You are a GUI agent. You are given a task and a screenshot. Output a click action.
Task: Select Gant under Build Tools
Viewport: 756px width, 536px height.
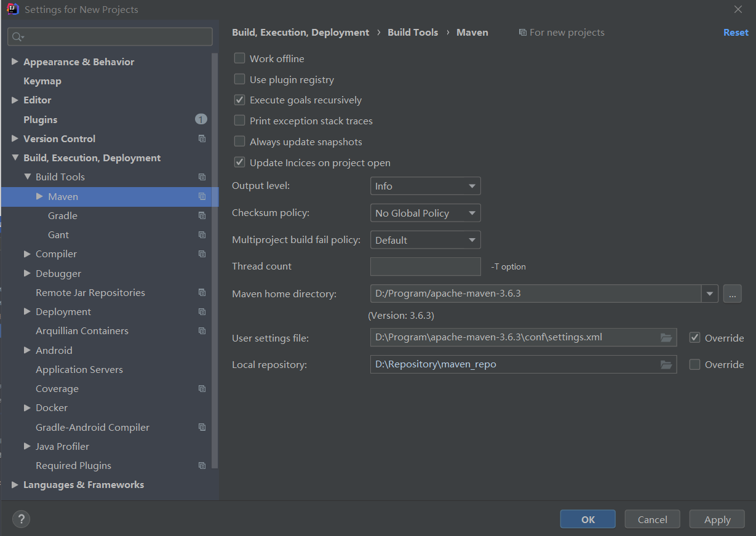point(58,234)
